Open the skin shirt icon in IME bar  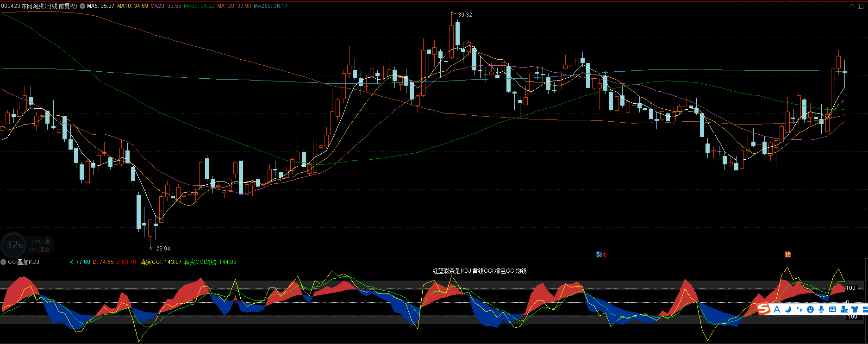[x=855, y=309]
